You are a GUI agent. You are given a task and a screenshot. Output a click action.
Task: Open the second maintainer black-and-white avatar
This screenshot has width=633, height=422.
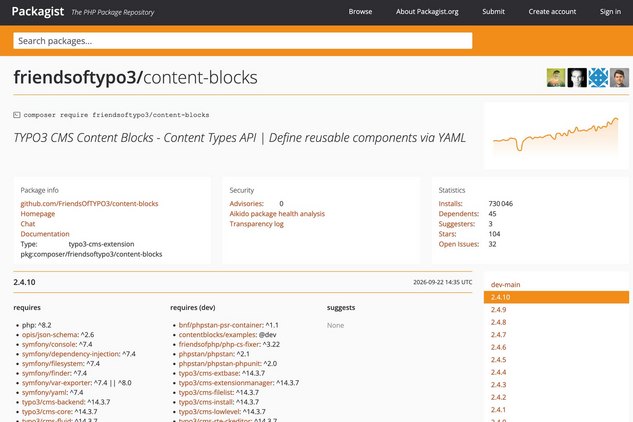tap(577, 78)
